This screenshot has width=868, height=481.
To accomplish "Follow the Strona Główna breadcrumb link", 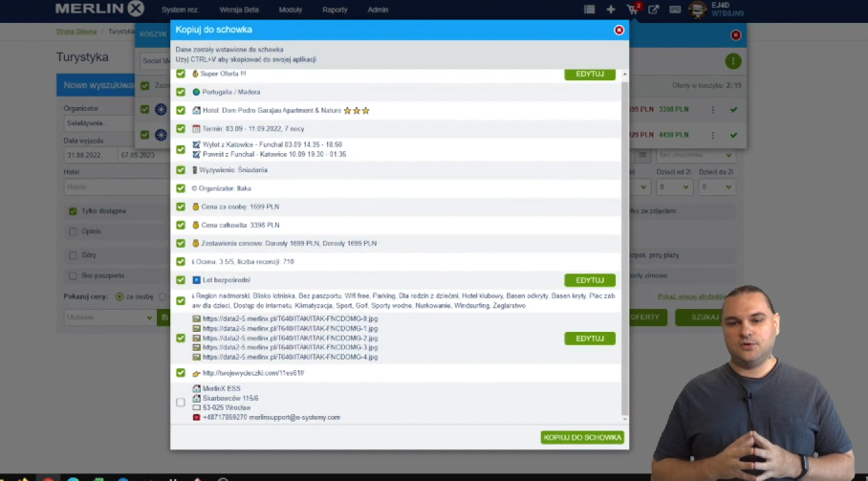I will 76,32.
